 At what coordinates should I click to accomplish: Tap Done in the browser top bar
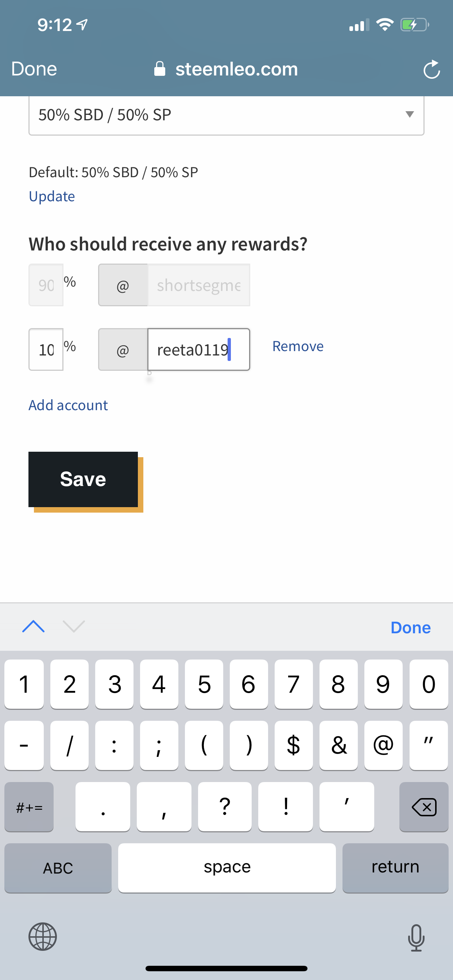coord(34,69)
